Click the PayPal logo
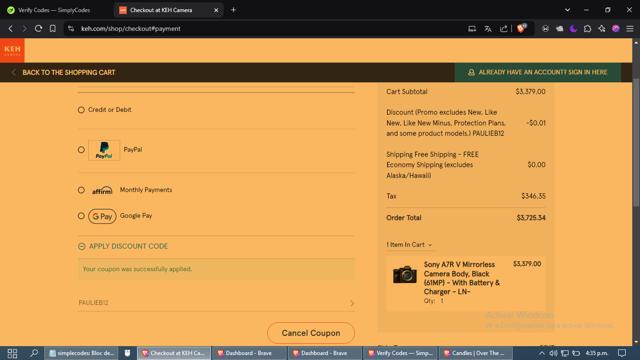 104,150
